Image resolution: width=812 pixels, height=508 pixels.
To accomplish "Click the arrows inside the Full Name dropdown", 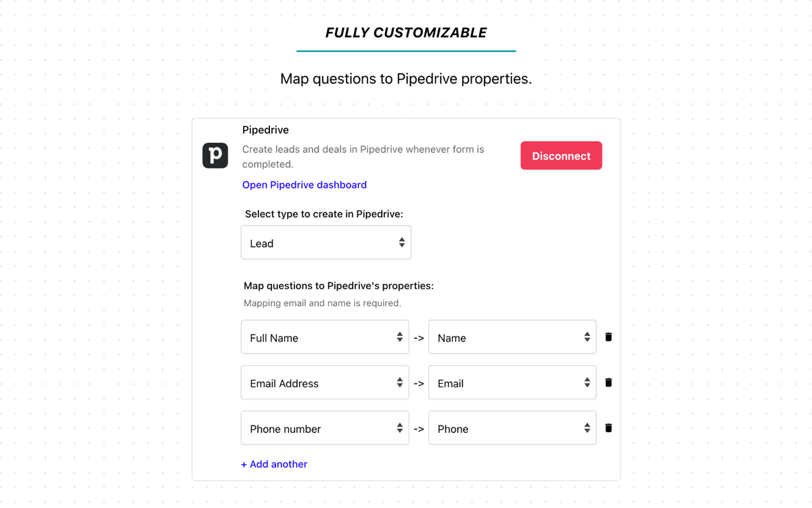I will pyautogui.click(x=401, y=337).
